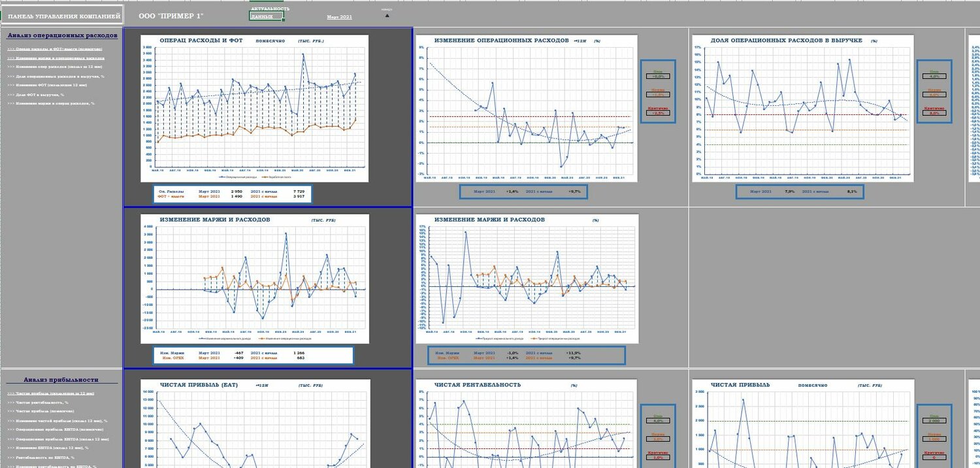Select the «Изменение операционных расходов» chart
980x468 pixels.
pos(527,107)
